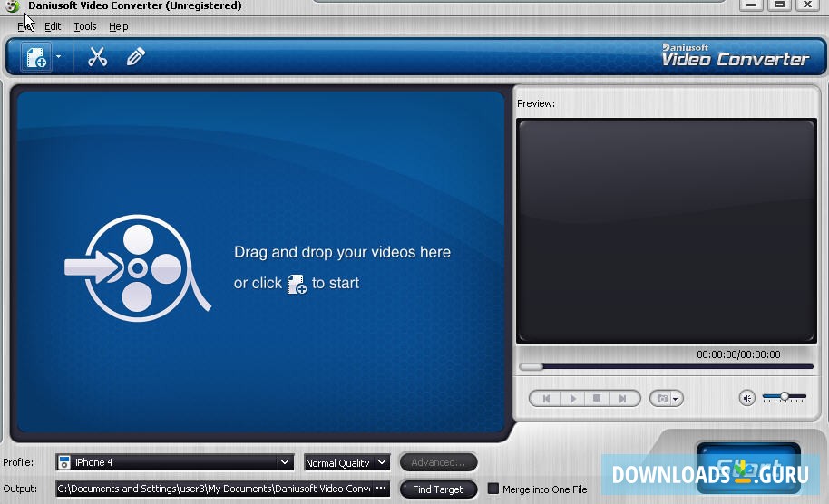Click the Add Files toolbar icon
The image size is (829, 504).
(x=36, y=56)
